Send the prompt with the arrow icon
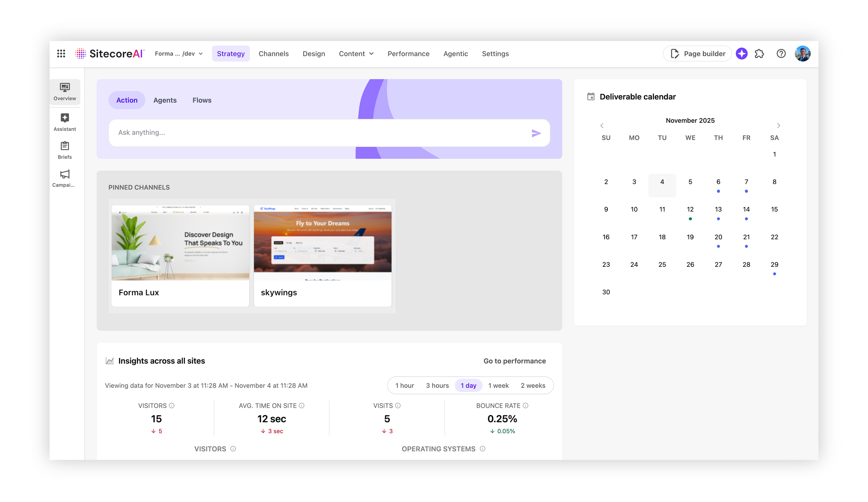Image resolution: width=868 pixels, height=502 pixels. [536, 133]
